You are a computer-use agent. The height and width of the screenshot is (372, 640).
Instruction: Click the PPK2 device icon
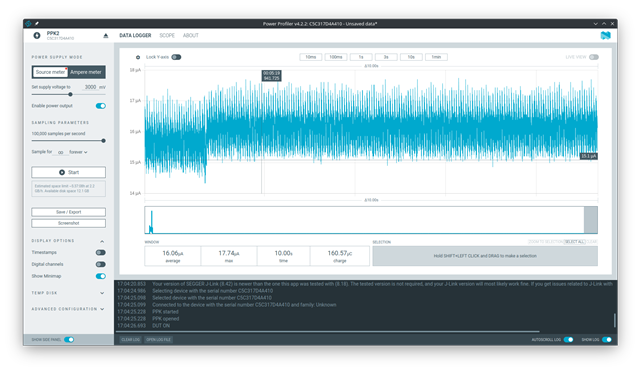(37, 36)
